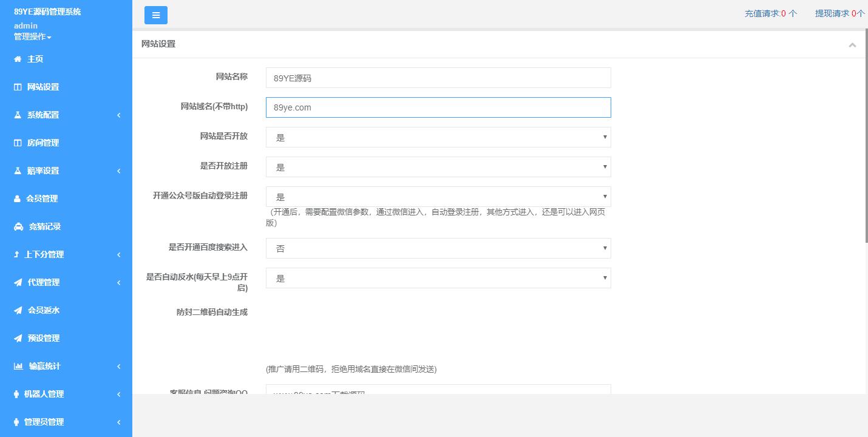
Task: Open the 是否开放注册 dropdown
Action: point(438,167)
